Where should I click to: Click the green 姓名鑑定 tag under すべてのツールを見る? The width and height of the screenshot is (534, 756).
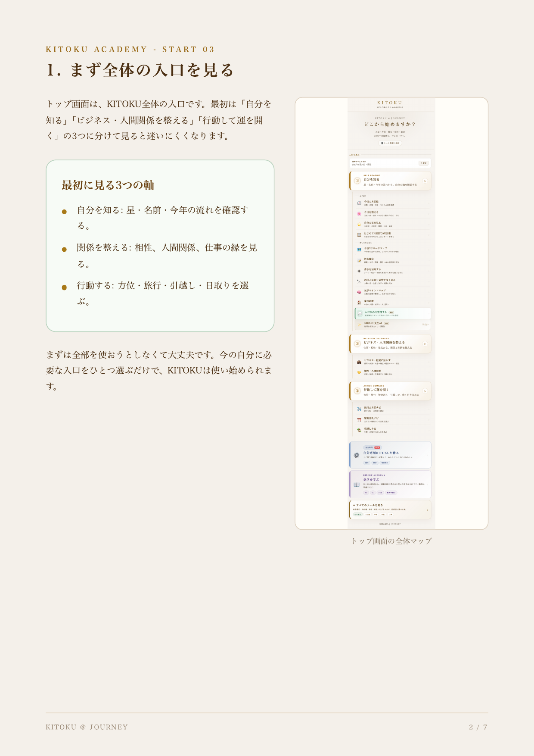click(x=358, y=514)
